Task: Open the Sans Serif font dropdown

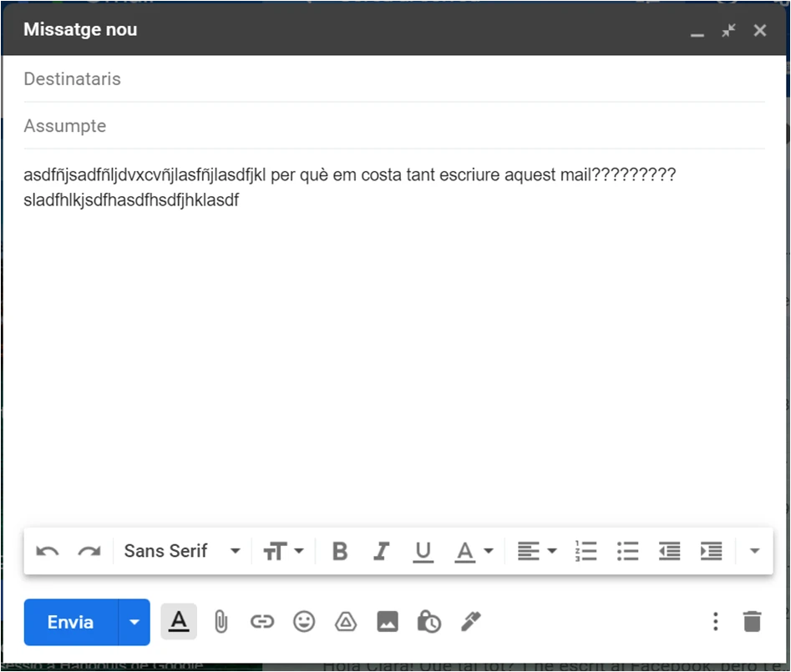Action: [182, 551]
